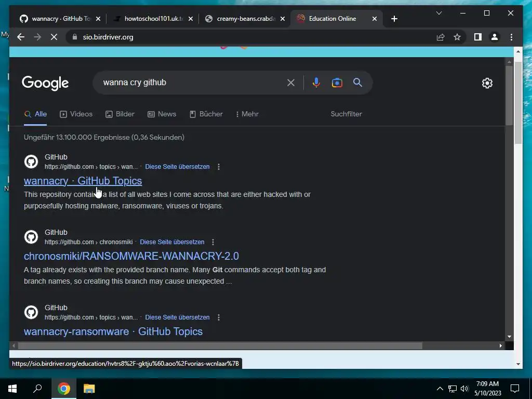532x399 pixels.
Task: Click the Google logo
Action: pyautogui.click(x=45, y=83)
